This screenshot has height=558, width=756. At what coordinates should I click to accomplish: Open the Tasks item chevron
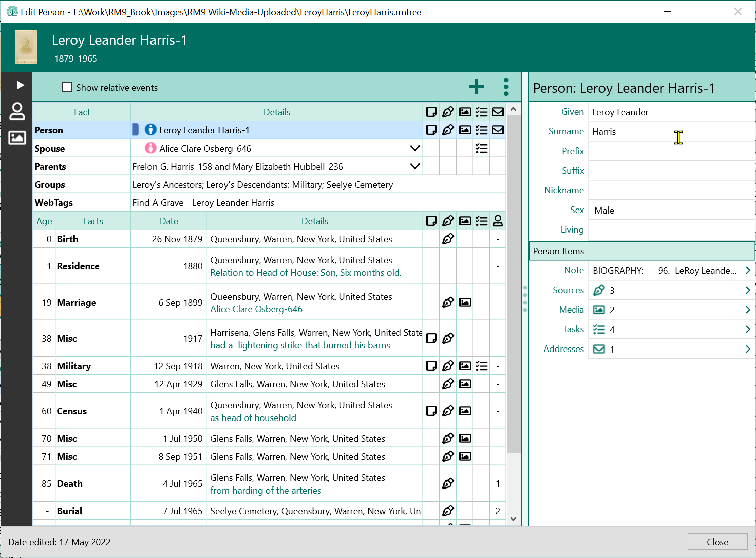tap(748, 329)
